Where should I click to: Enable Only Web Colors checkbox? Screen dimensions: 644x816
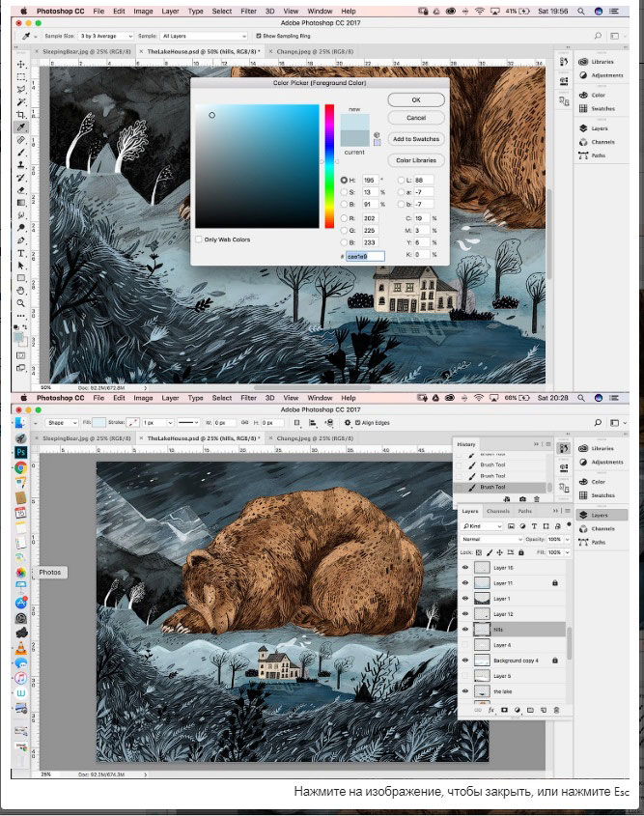coord(199,239)
